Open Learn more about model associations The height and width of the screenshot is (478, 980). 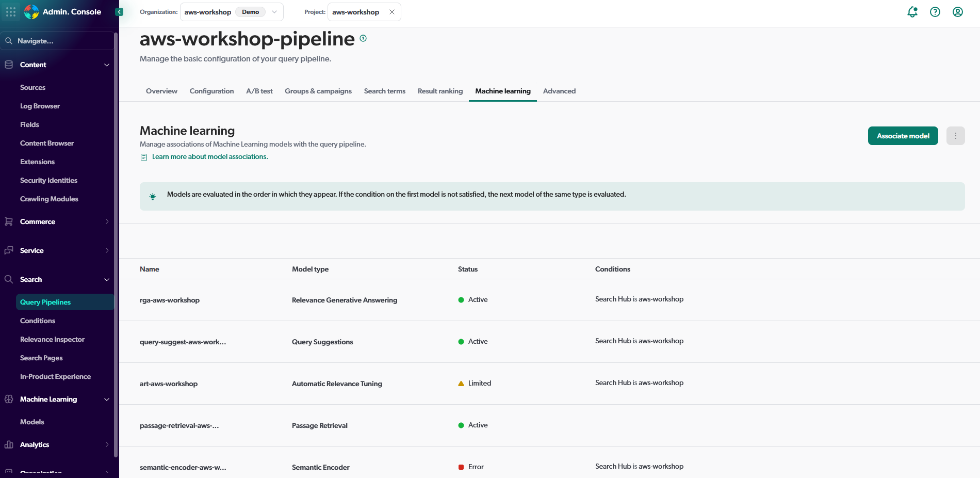click(x=209, y=156)
